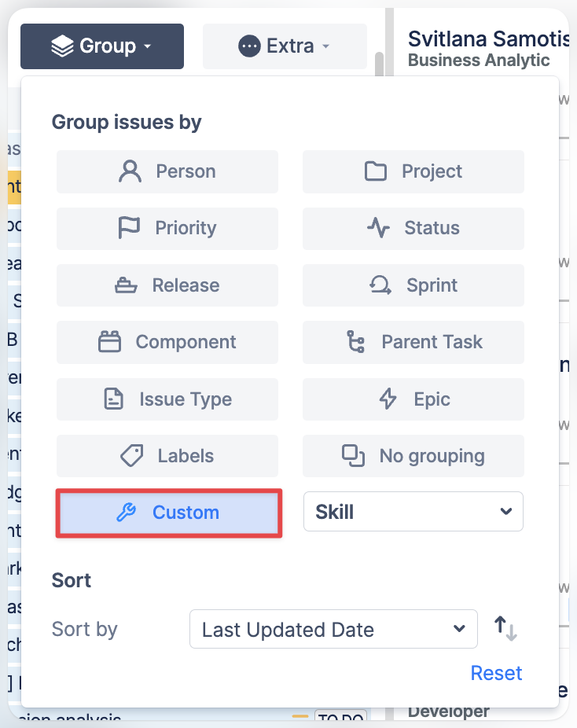Select Parent Task grouping
The image size is (577, 728).
(413, 342)
